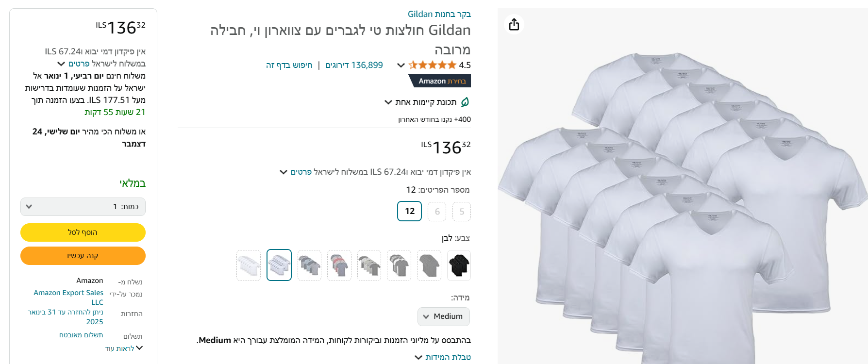Open the Medium size dropdown
Viewport: 868px width, 364px height.
tap(444, 316)
